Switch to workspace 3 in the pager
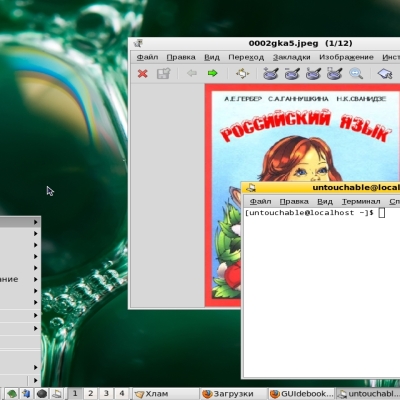 click(x=106, y=394)
